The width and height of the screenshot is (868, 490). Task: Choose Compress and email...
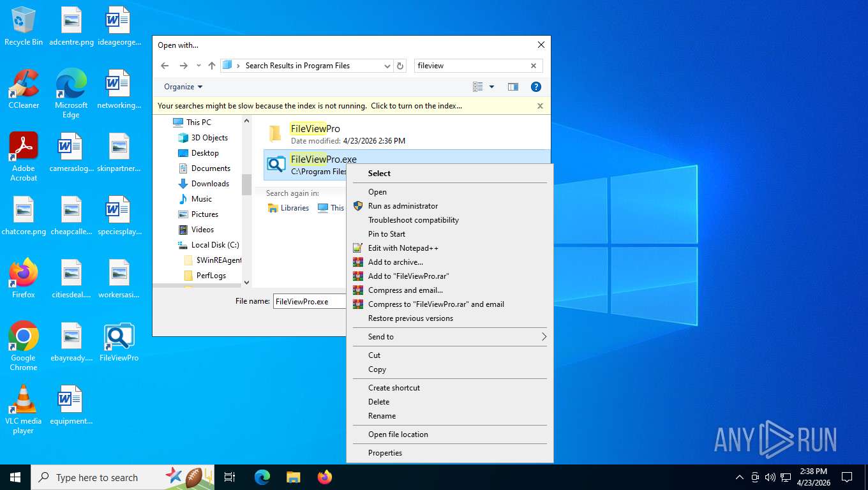click(450, 290)
